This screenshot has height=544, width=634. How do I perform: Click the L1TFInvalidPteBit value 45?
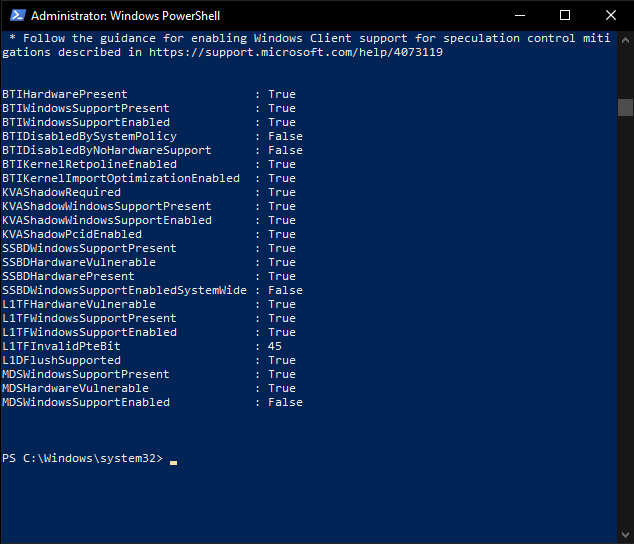coord(275,346)
